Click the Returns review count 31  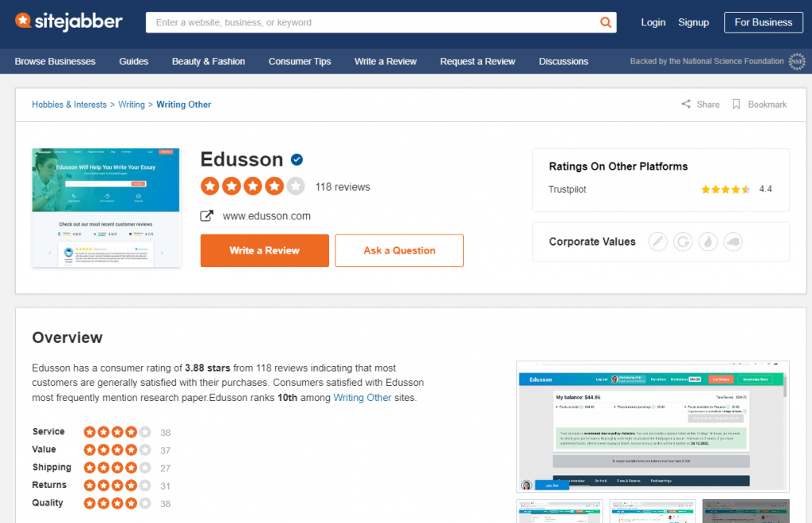click(165, 486)
